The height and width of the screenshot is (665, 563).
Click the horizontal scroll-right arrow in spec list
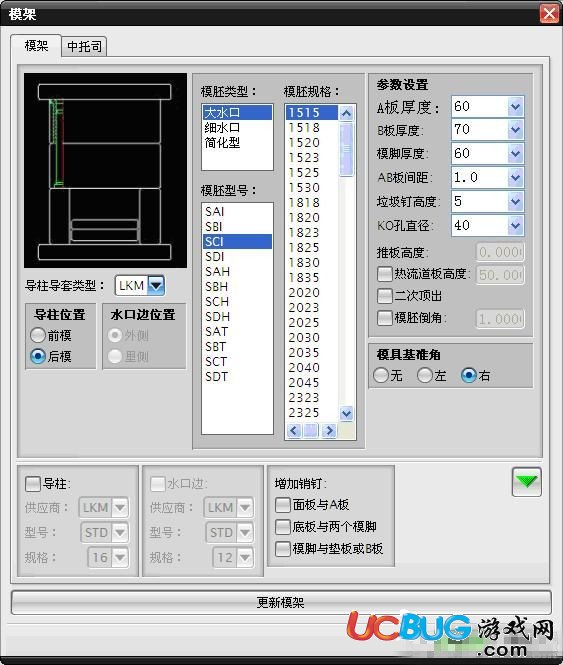329,430
